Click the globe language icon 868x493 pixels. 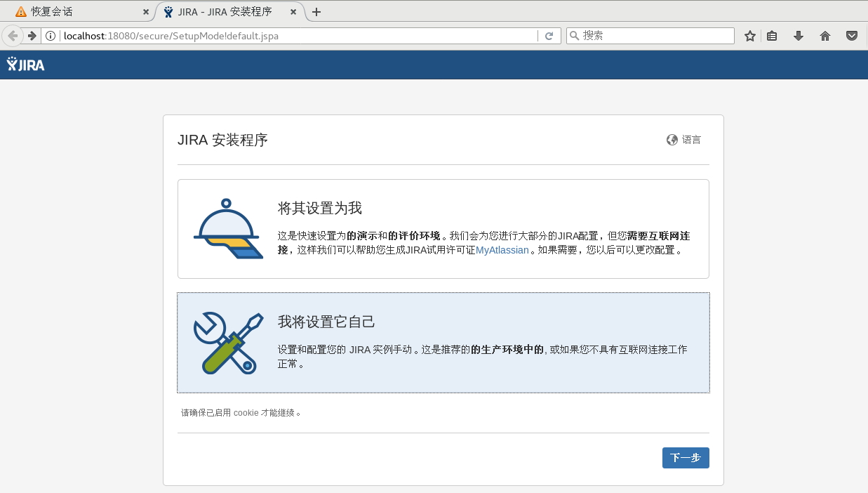pyautogui.click(x=672, y=140)
